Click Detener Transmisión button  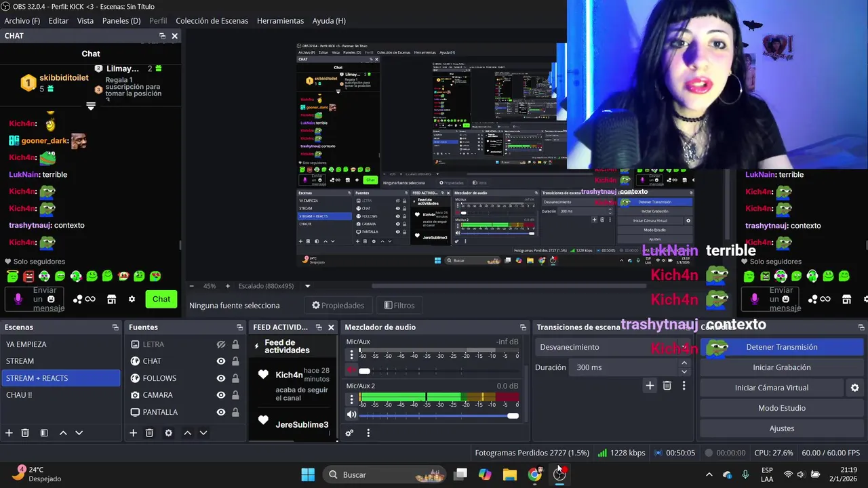tap(781, 347)
